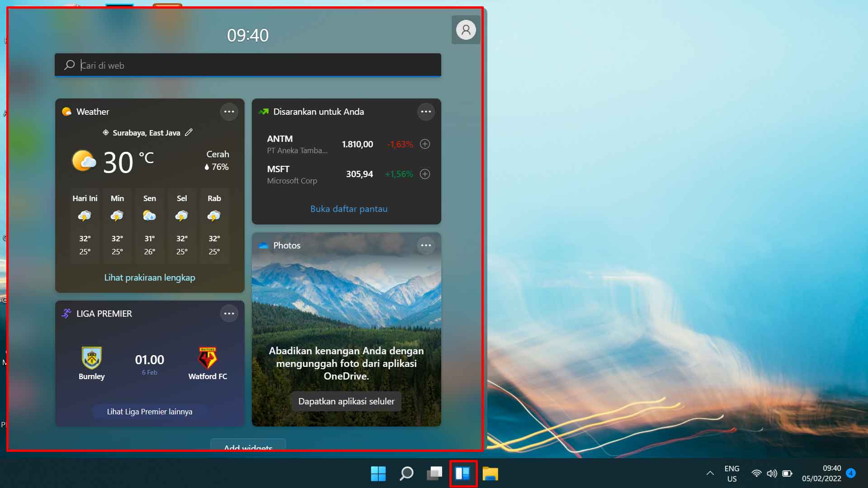Open Wi-Fi network icon in tray
The height and width of the screenshot is (488, 868).
(x=756, y=474)
